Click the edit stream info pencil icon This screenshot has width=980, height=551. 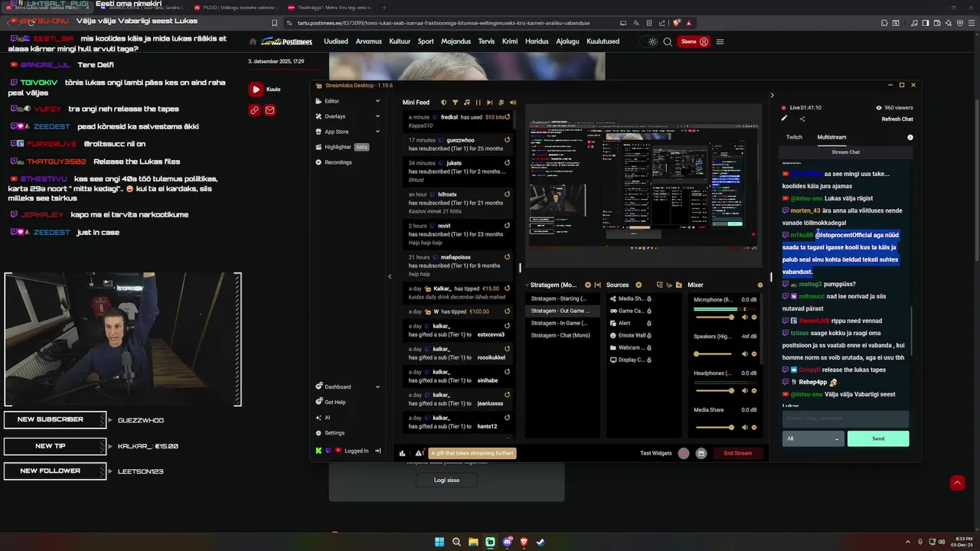tap(784, 119)
